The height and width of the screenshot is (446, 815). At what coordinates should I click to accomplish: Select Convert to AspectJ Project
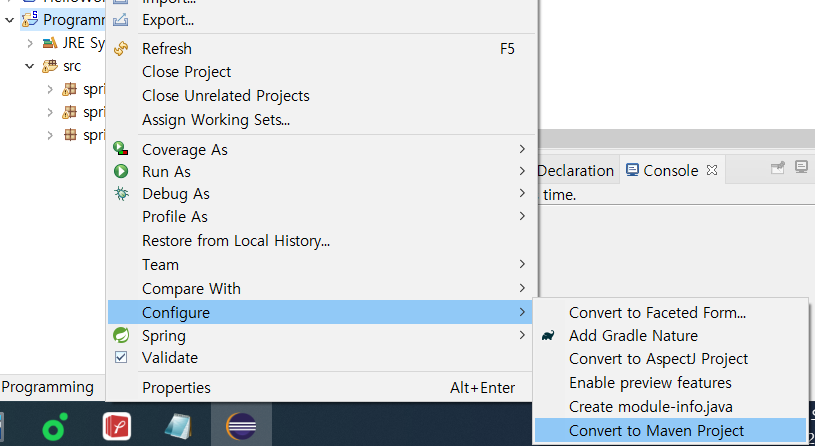point(671,359)
